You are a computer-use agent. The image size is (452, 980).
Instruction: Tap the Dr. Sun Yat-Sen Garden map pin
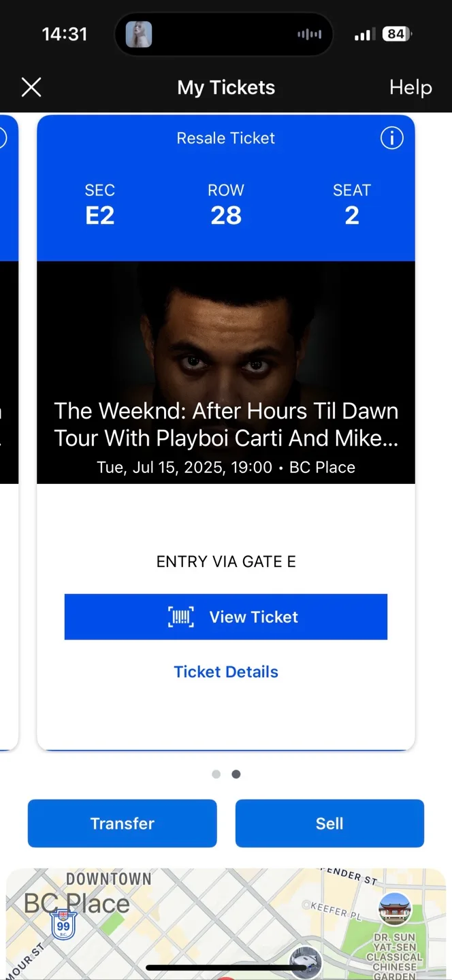pyautogui.click(x=395, y=909)
